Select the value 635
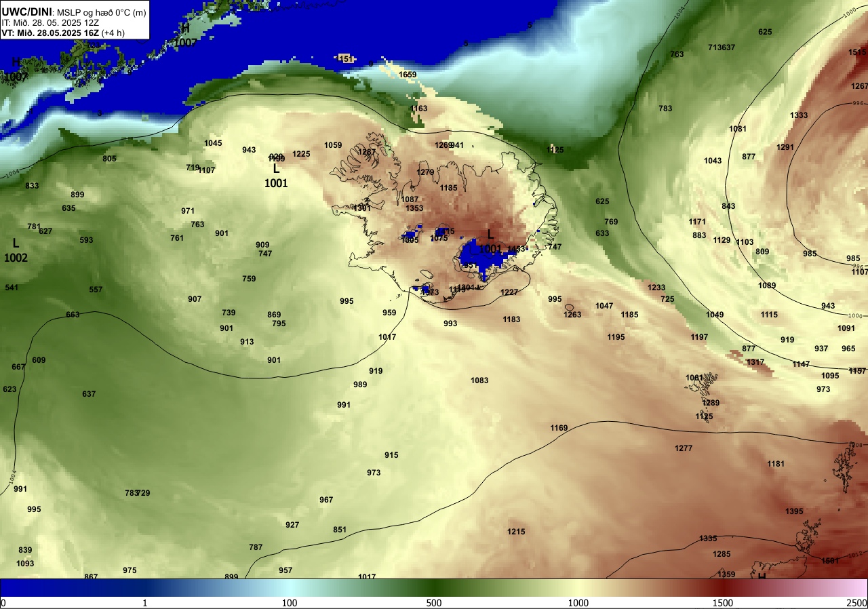Image resolution: width=868 pixels, height=609 pixels. click(x=68, y=208)
